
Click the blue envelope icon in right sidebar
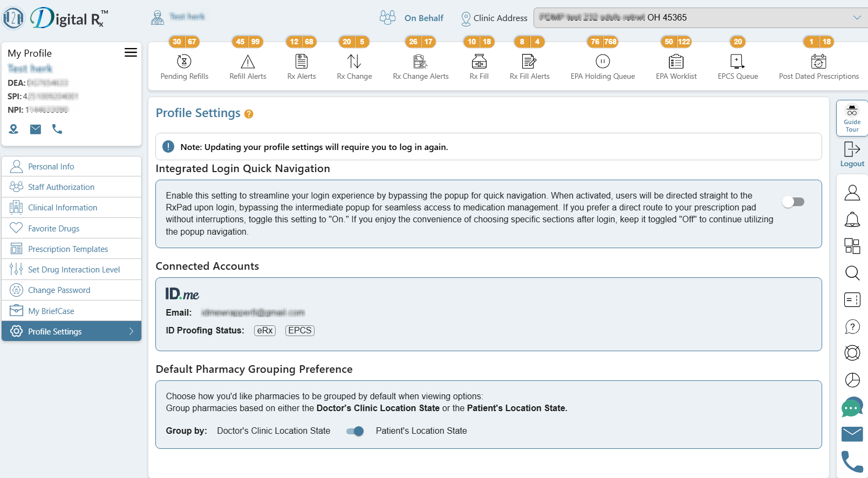coord(852,434)
